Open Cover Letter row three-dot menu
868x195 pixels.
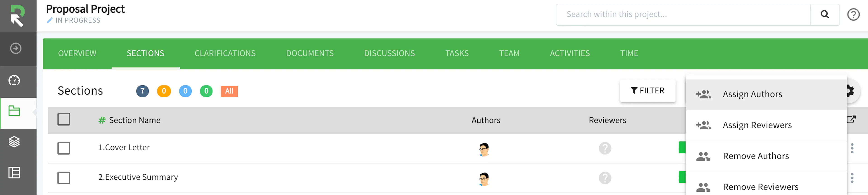852,148
